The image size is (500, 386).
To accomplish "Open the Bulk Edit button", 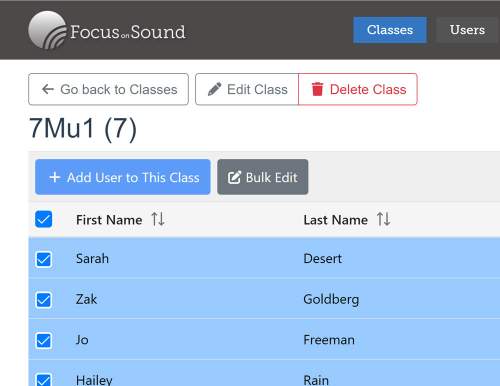I will click(263, 177).
